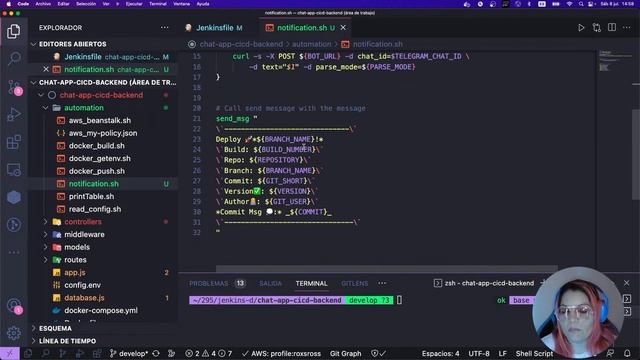The height and width of the screenshot is (360, 640).
Task: Change encoding via UTF-8 status item
Action: click(479, 353)
